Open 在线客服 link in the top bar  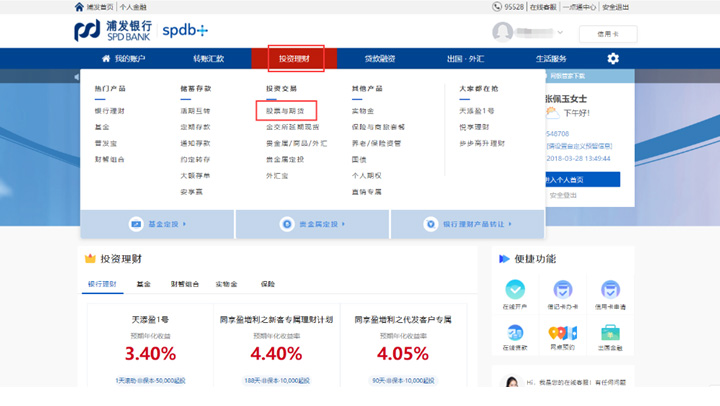[x=542, y=6]
